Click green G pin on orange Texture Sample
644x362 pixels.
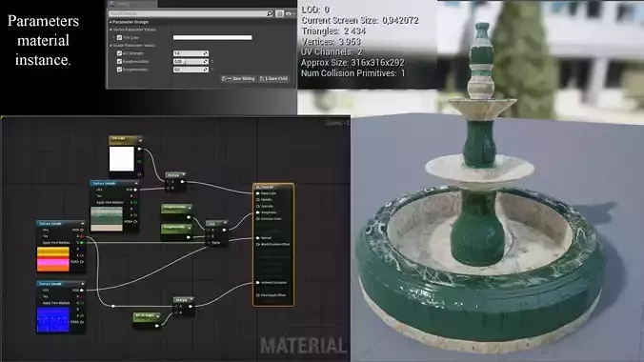coord(82,242)
